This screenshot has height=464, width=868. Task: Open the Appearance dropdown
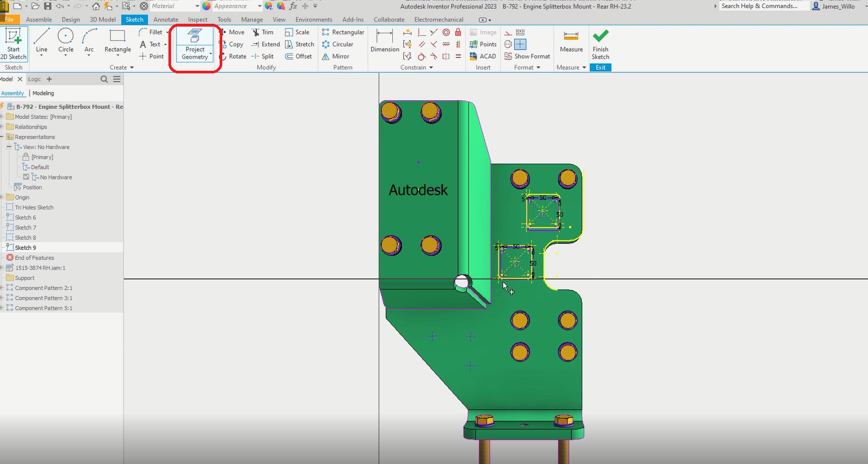pyautogui.click(x=238, y=6)
